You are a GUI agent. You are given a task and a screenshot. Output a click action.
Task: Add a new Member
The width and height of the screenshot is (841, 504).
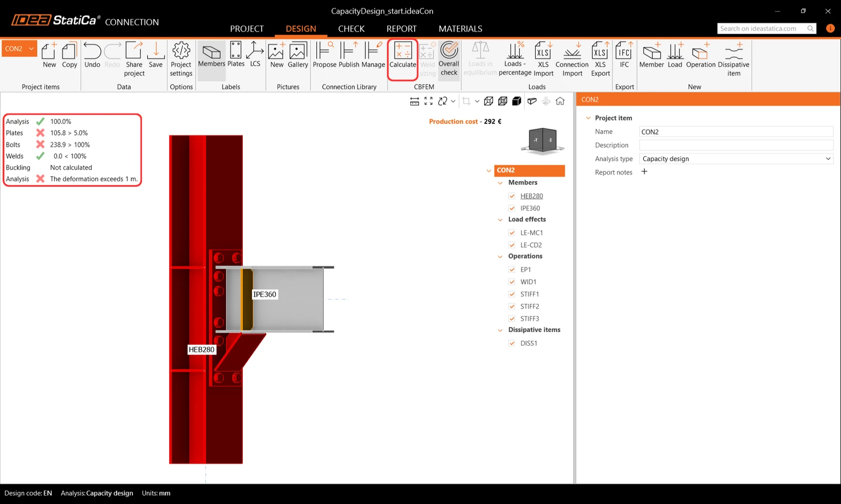(x=652, y=55)
